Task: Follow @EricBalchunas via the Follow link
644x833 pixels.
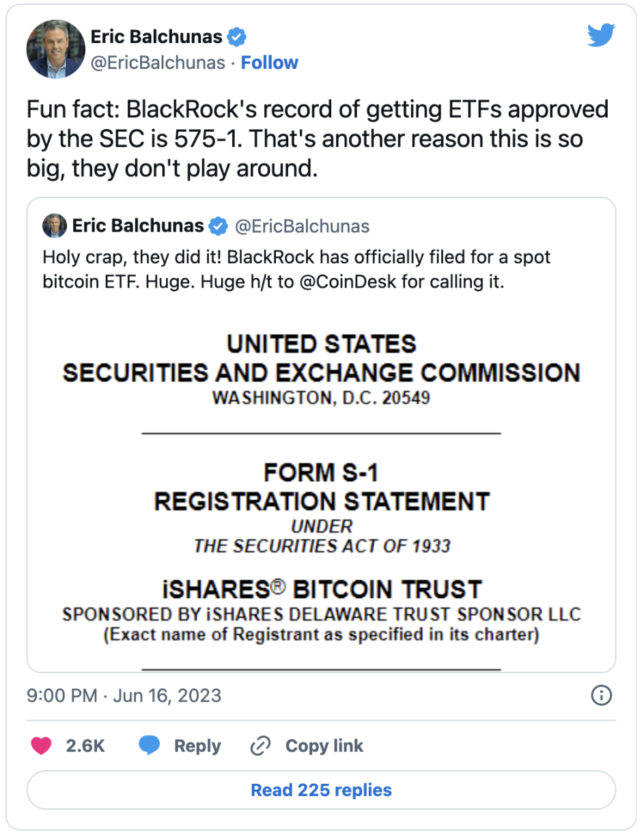Action: click(270, 63)
